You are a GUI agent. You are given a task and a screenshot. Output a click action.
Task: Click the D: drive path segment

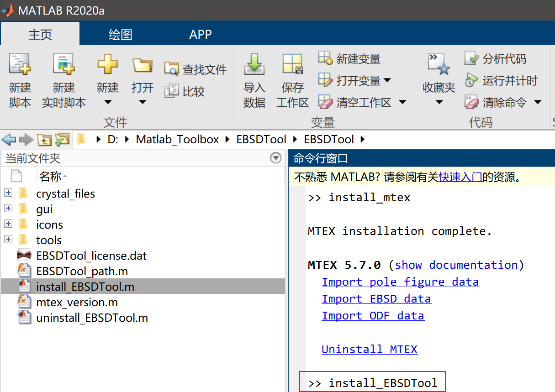[113, 139]
